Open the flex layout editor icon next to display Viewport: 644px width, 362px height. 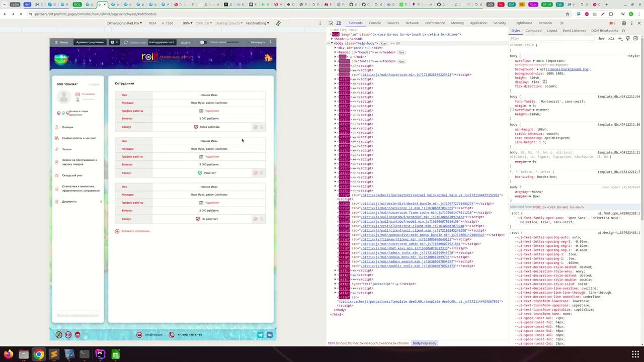(x=545, y=82)
